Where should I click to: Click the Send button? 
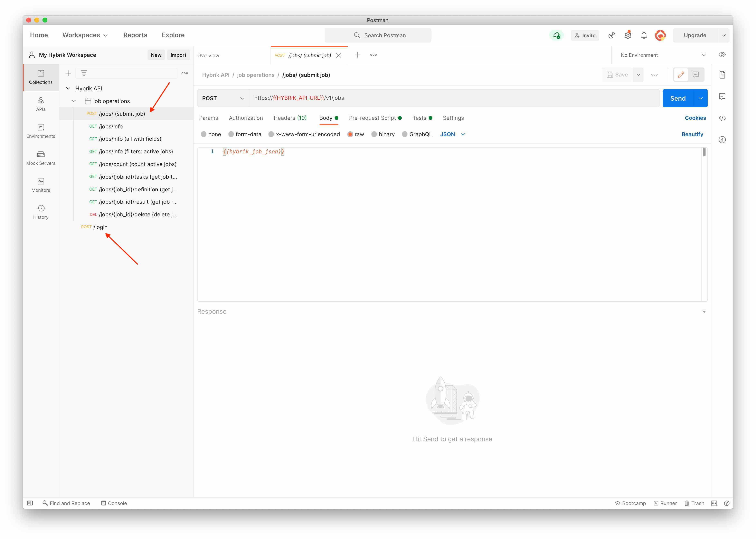[x=678, y=98]
